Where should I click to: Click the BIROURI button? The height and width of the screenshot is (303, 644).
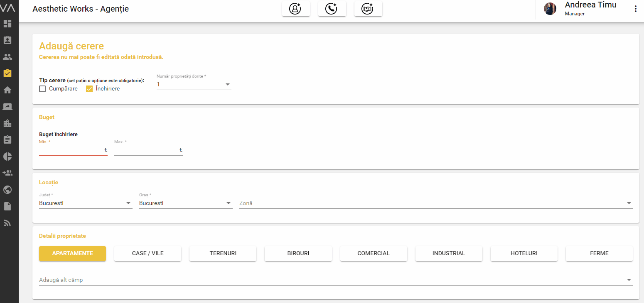coord(298,254)
